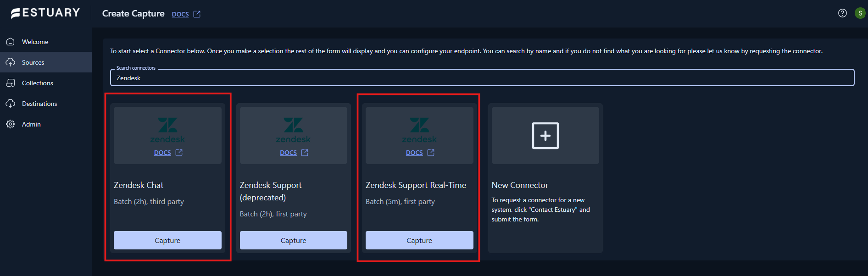The width and height of the screenshot is (868, 276).
Task: Open DOCS for Zendesk Support deprecated connector
Action: [x=288, y=152]
